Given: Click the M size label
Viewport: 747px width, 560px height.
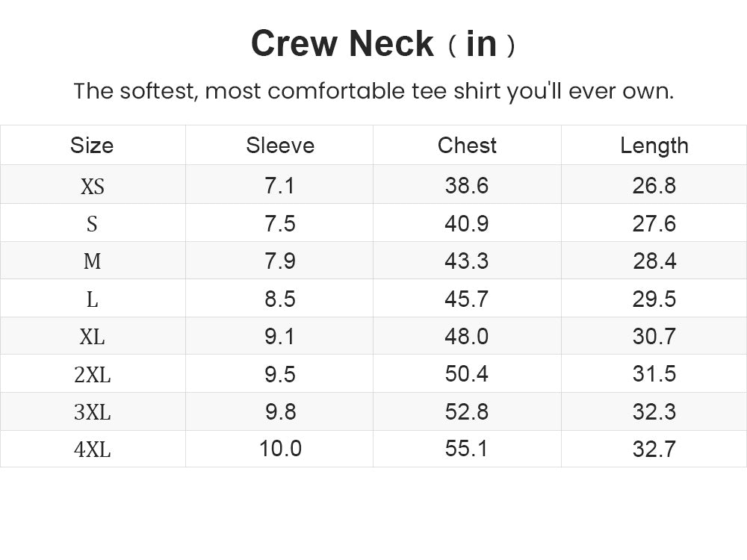Looking at the screenshot, I should [93, 261].
